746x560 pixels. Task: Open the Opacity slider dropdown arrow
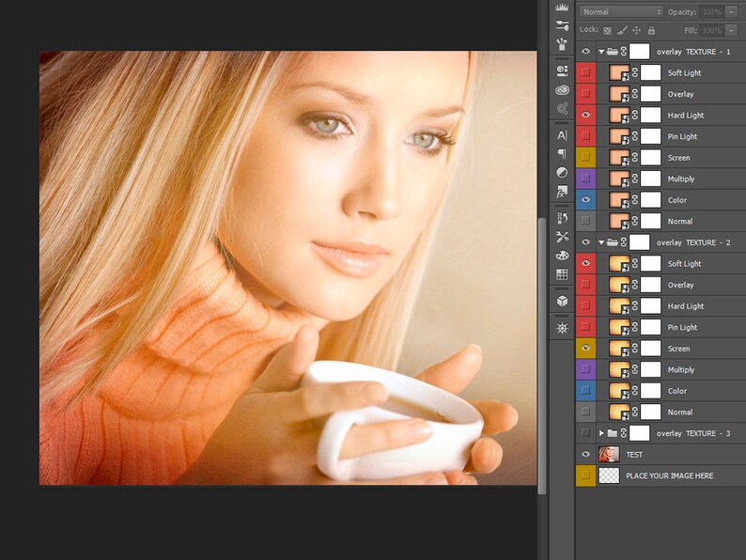click(731, 12)
